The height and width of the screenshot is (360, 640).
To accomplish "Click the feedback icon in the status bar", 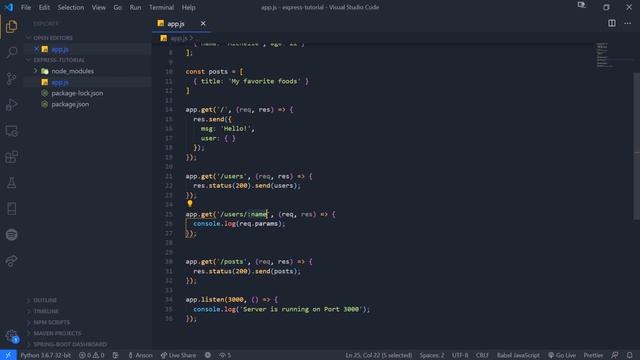I will coord(614,355).
